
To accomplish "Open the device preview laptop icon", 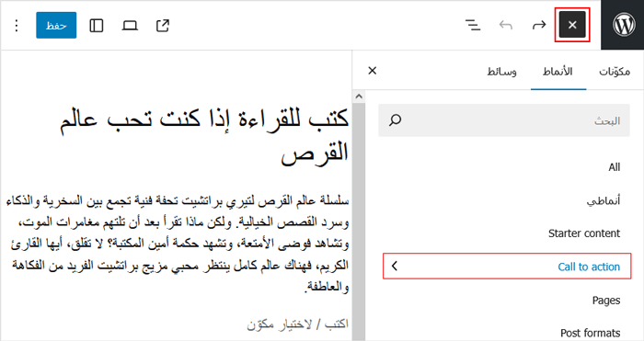I will tap(130, 26).
